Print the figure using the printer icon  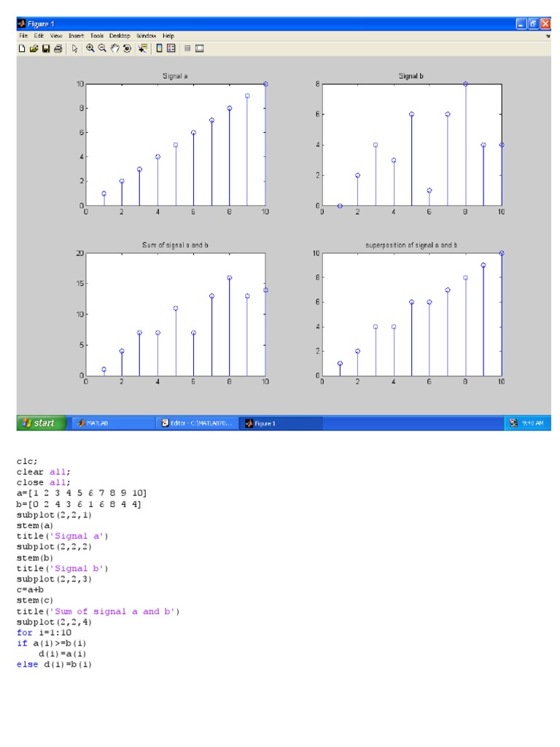58,49
